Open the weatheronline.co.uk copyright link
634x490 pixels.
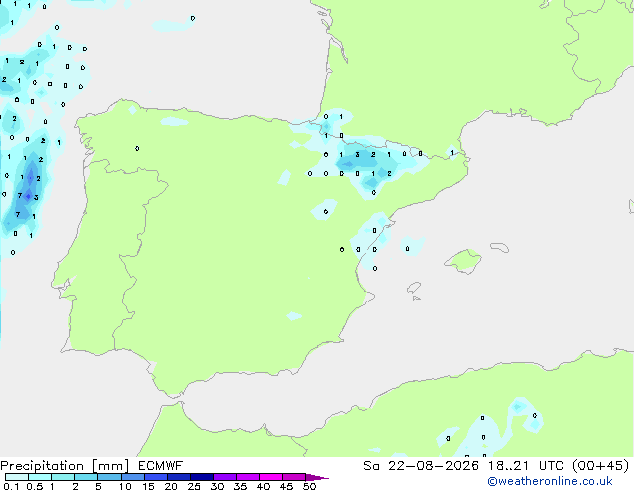pos(550,481)
